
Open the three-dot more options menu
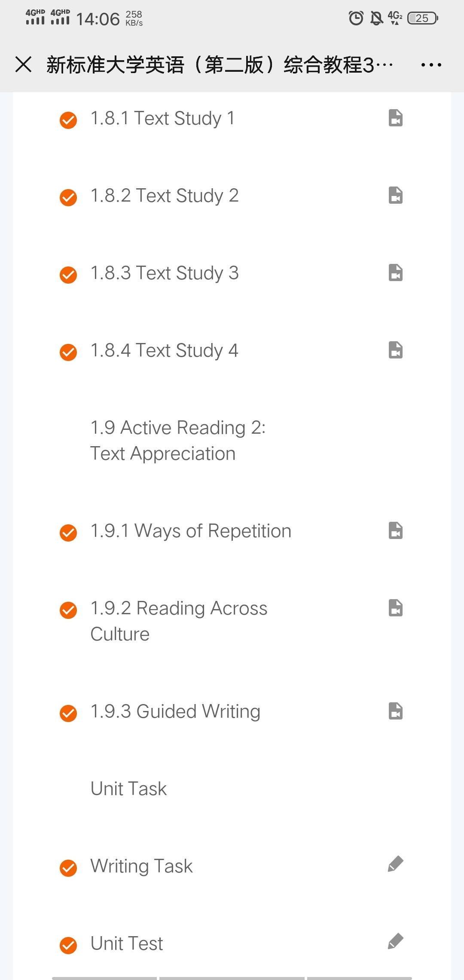(431, 65)
